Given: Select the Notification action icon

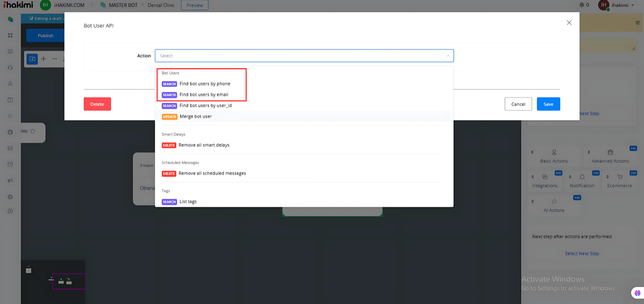Looking at the screenshot, I should 582,177.
